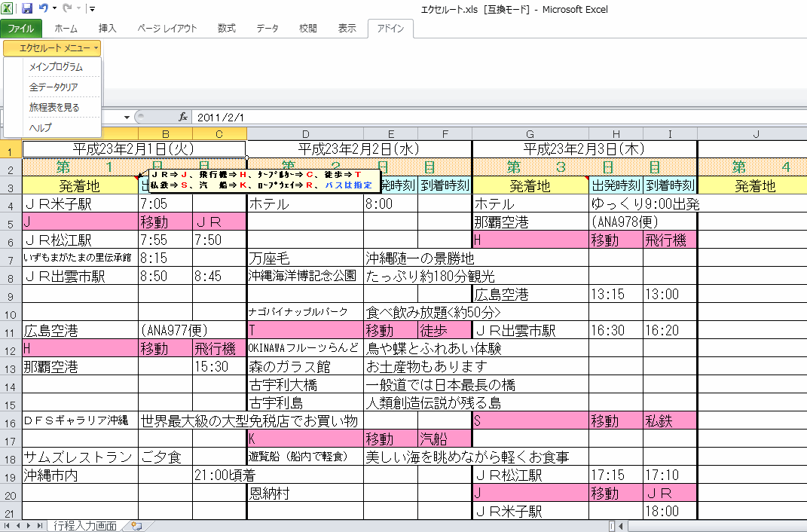Select cell 恩納村 in row 20
The image size is (807, 532).
pyautogui.click(x=305, y=493)
